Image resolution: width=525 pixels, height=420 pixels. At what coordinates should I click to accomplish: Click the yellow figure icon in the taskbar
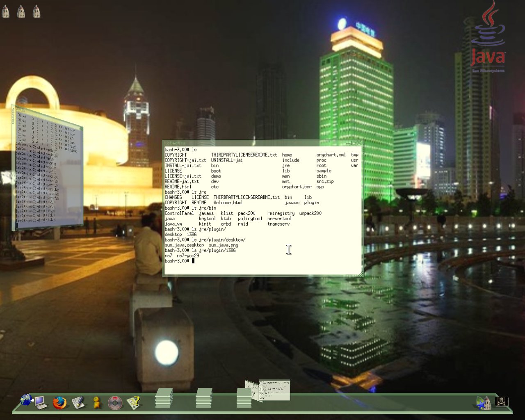(97, 402)
